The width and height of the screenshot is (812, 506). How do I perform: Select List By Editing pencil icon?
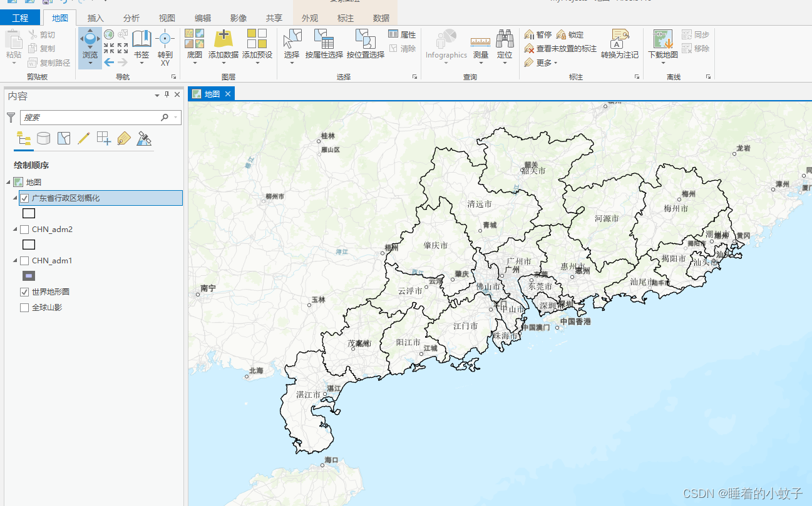(84, 138)
